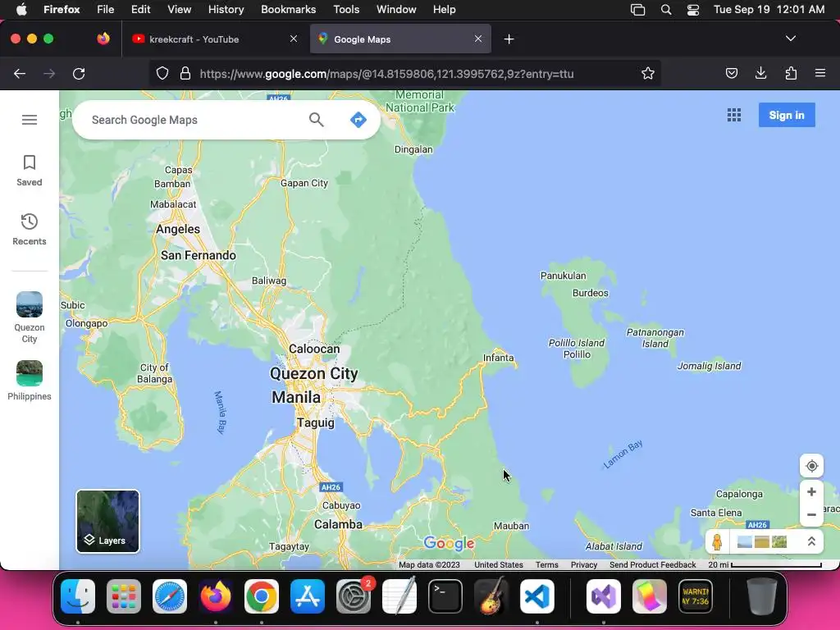The image size is (840, 630).
Task: Open the Bookmarks menu
Action: point(288,9)
